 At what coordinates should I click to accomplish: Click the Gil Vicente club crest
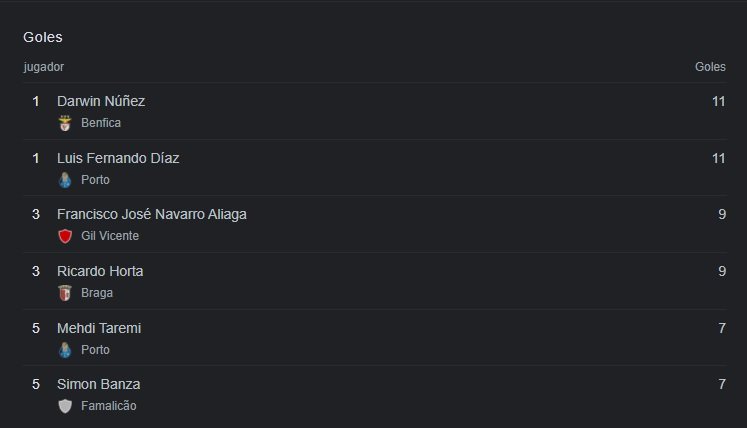(x=65, y=236)
